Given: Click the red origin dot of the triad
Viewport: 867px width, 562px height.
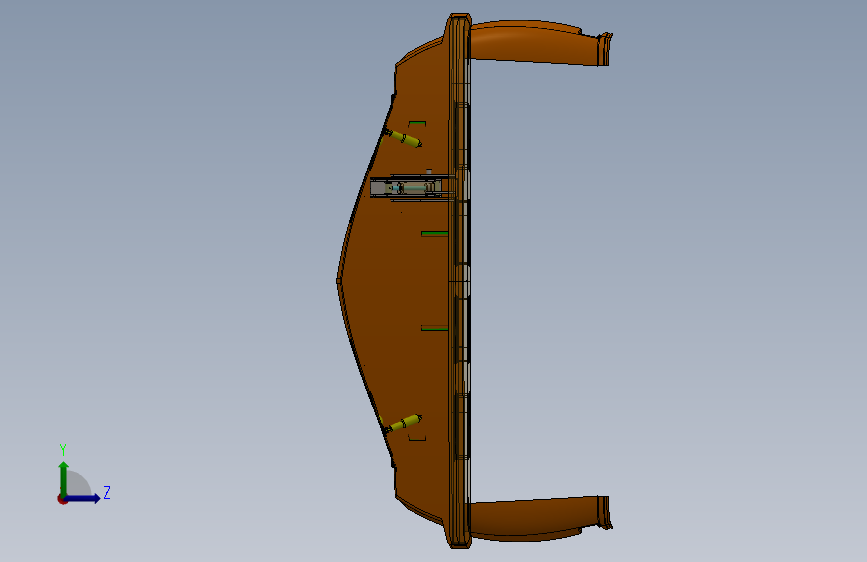Looking at the screenshot, I should point(62,499).
